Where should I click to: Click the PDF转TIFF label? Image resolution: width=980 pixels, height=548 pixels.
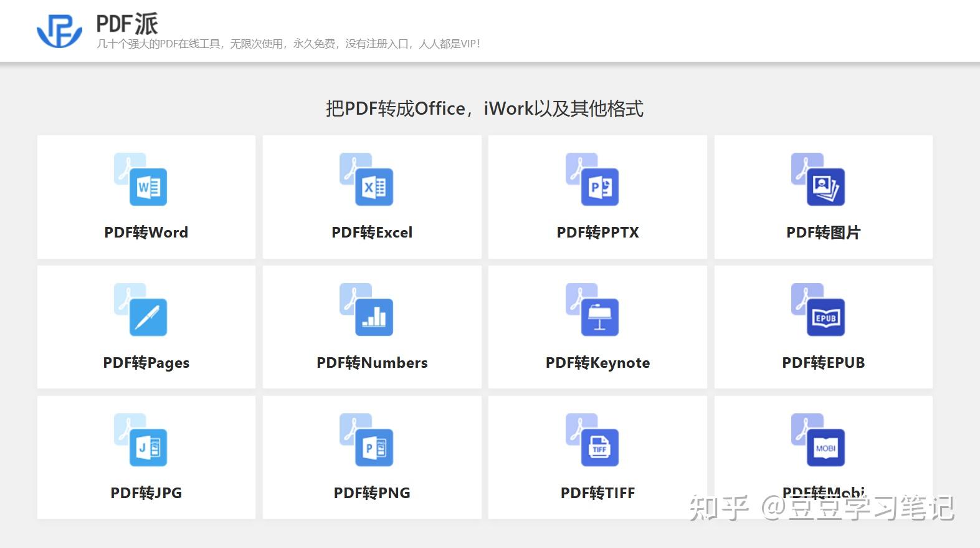coord(598,493)
